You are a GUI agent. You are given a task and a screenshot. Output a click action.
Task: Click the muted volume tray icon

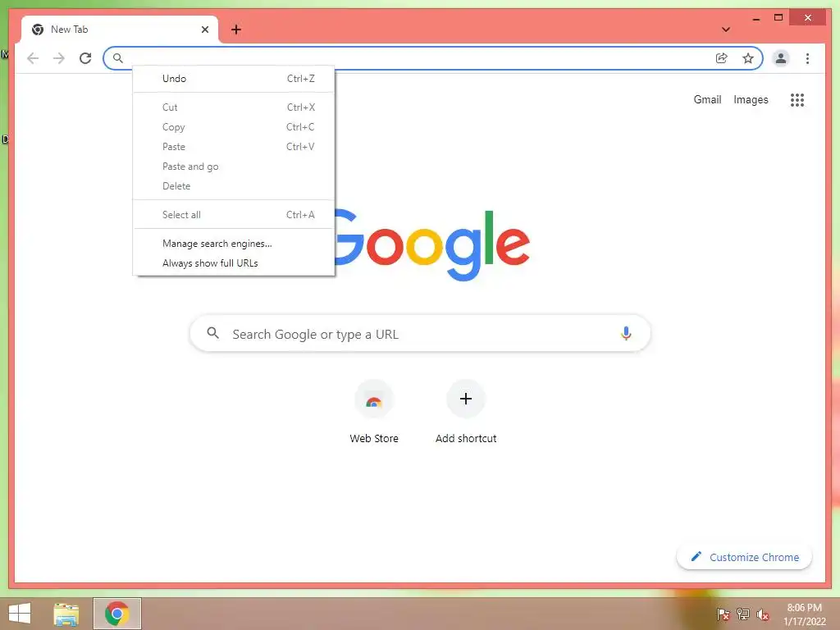pos(763,614)
